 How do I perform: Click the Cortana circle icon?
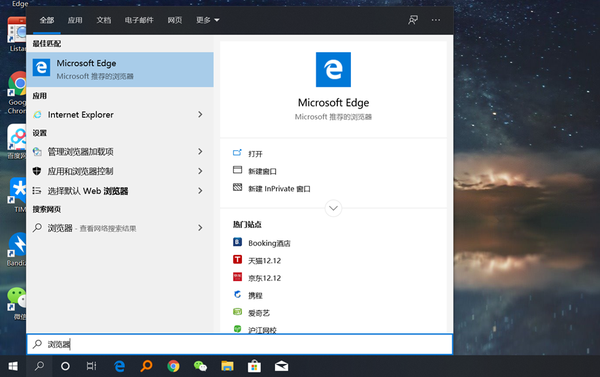[x=65, y=366]
